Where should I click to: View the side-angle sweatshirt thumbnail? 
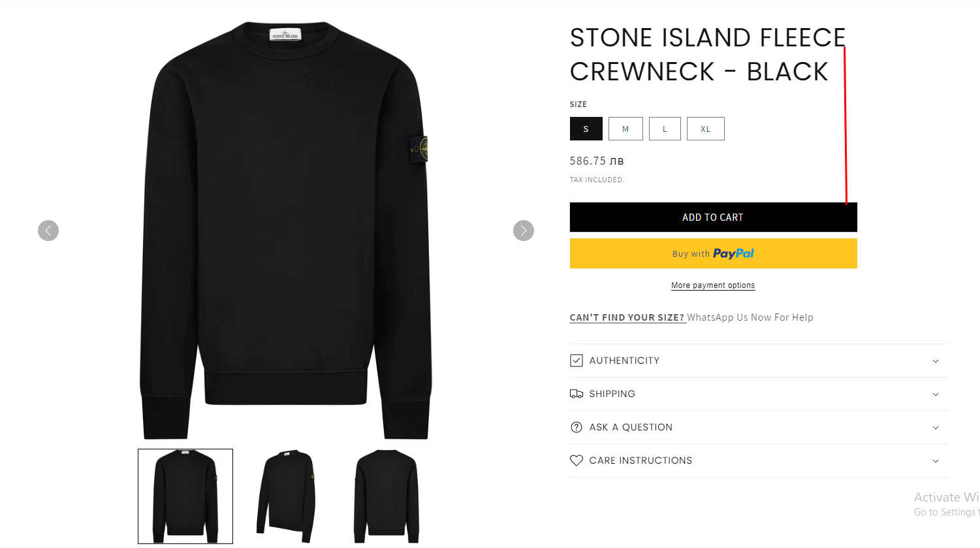(286, 496)
